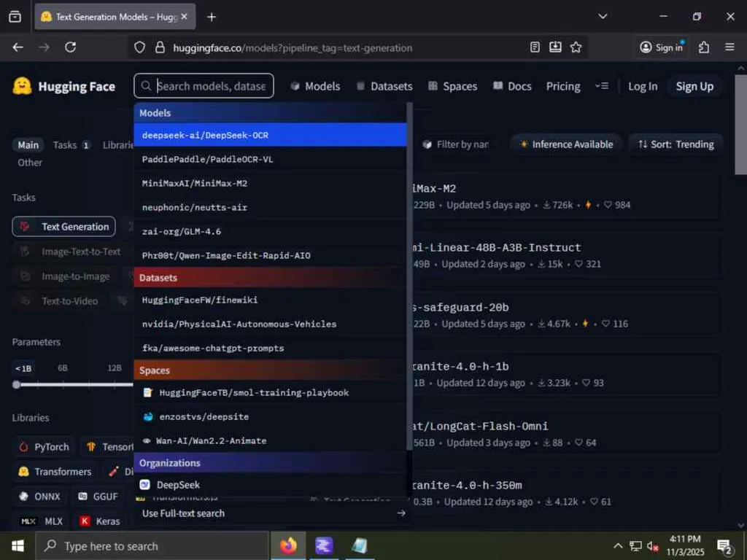Select enzostvs/deepsite space suggestion
This screenshot has width=747, height=560.
(x=270, y=416)
